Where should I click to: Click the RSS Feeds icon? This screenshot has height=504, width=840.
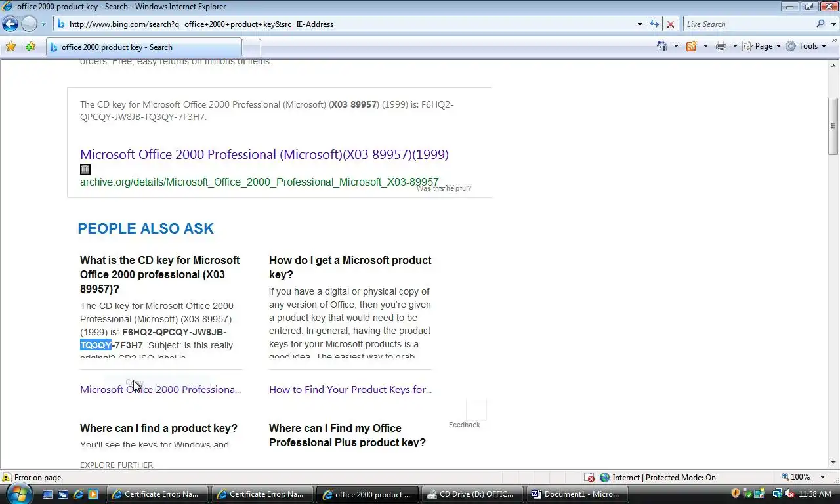(x=691, y=46)
